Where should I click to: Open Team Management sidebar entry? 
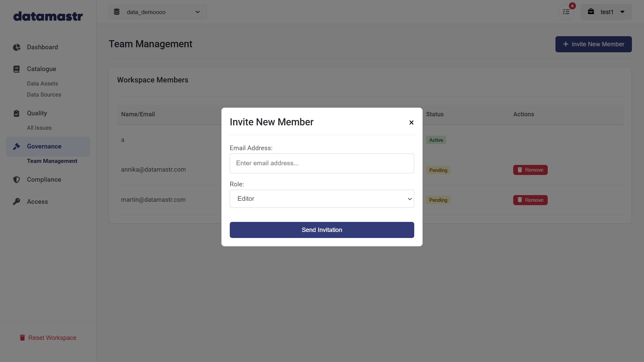(52, 161)
